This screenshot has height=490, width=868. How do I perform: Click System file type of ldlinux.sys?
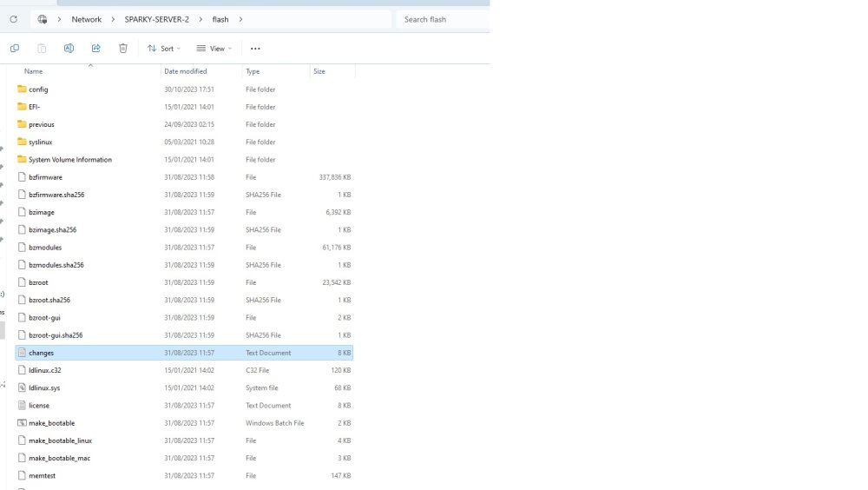(262, 388)
